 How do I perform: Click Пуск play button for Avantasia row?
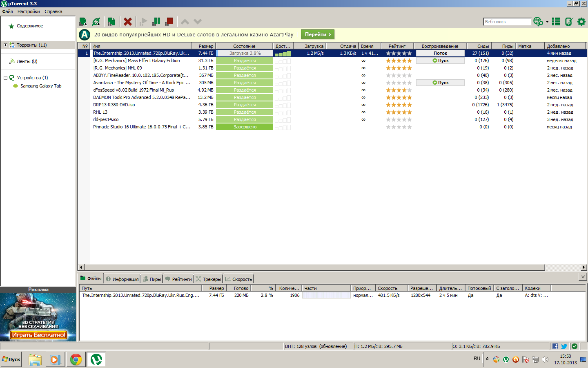440,83
